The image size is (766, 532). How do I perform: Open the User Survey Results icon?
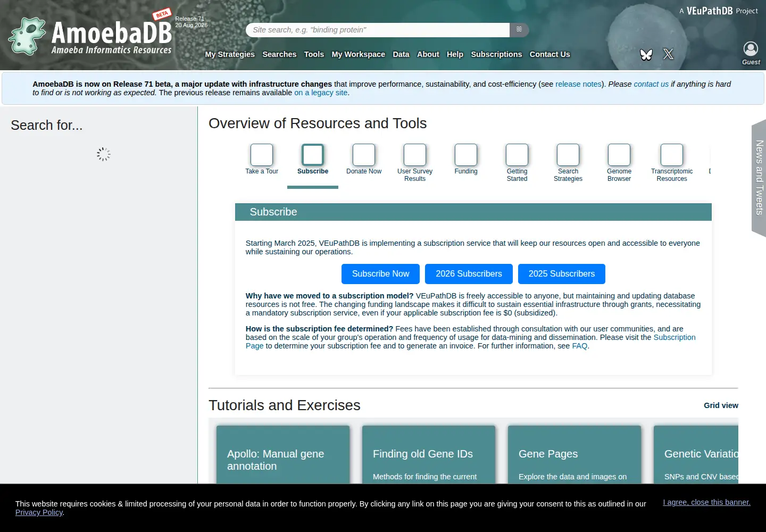pyautogui.click(x=415, y=155)
